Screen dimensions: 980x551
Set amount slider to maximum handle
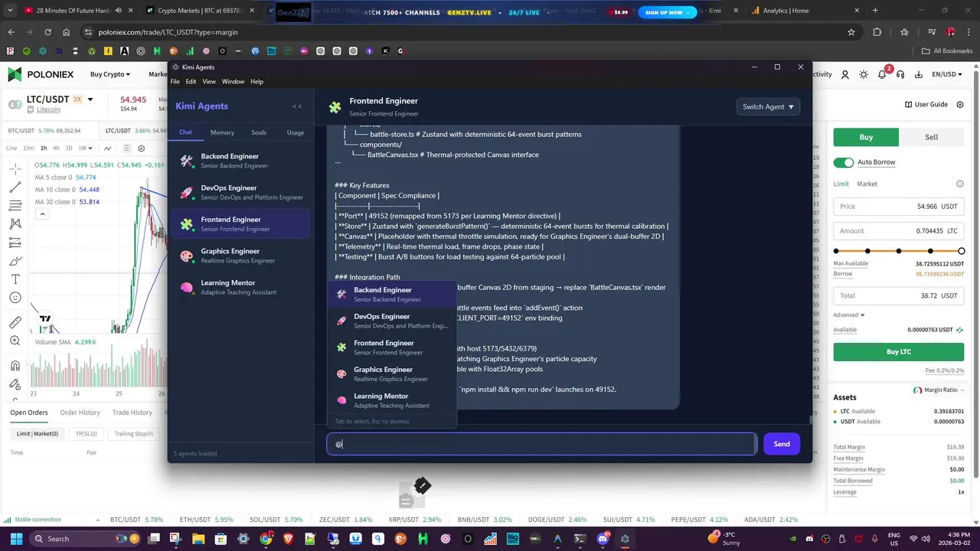(962, 251)
